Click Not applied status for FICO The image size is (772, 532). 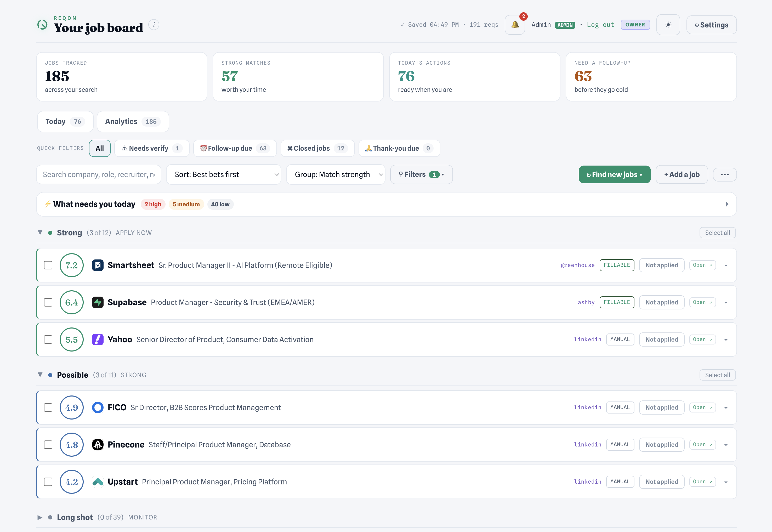(x=661, y=407)
